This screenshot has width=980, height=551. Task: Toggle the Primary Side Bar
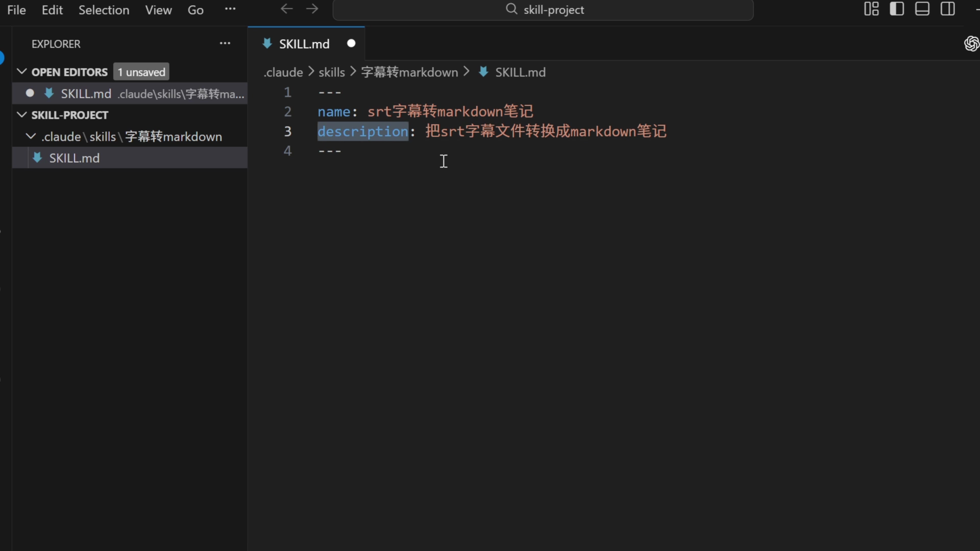pos(897,9)
